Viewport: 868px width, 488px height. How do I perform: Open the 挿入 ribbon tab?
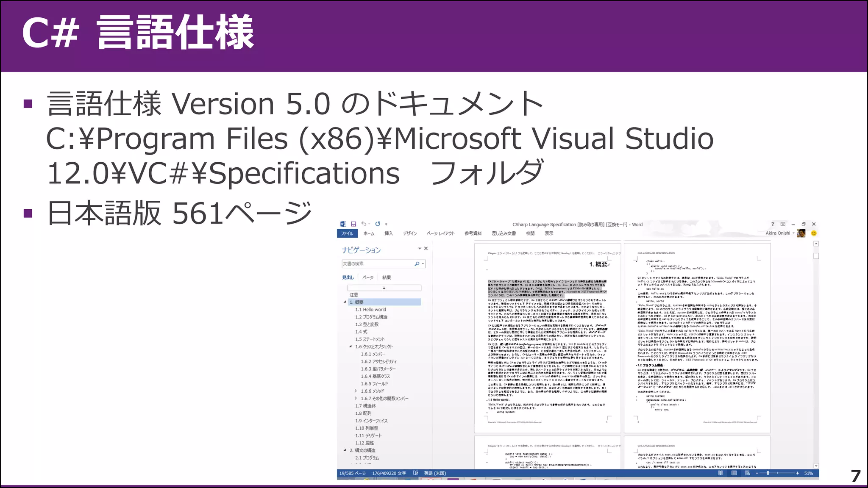pos(388,233)
